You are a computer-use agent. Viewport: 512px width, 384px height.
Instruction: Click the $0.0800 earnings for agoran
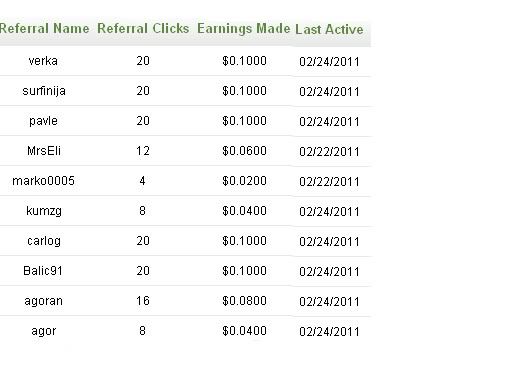tap(244, 301)
